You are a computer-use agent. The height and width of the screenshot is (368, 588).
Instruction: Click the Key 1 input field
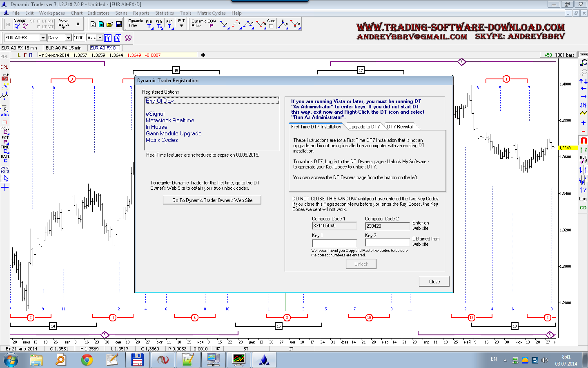(334, 243)
